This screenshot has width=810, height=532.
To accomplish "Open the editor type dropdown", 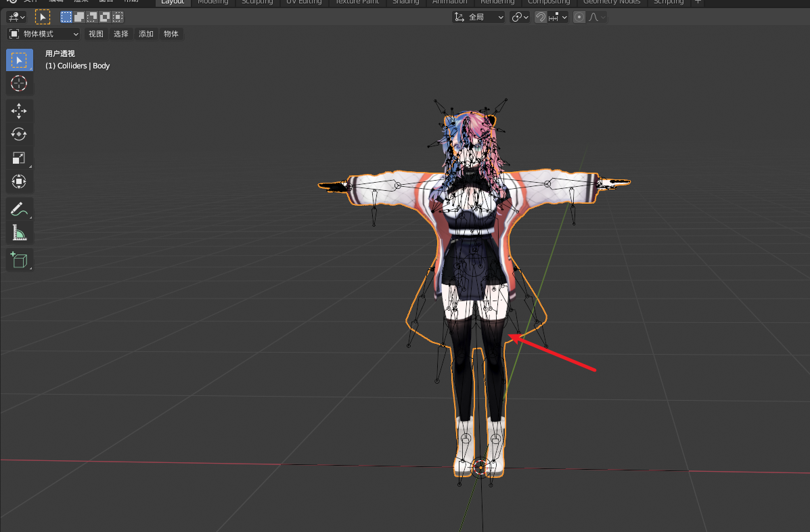I will tap(16, 17).
